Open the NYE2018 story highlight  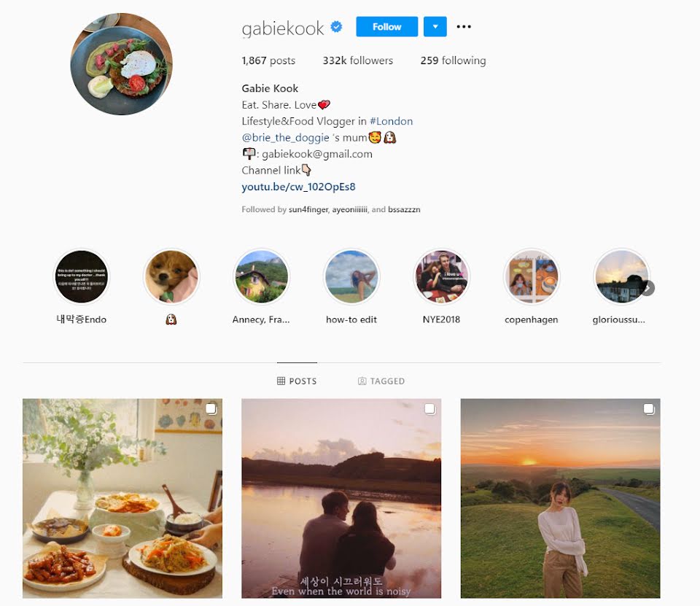pyautogui.click(x=441, y=277)
